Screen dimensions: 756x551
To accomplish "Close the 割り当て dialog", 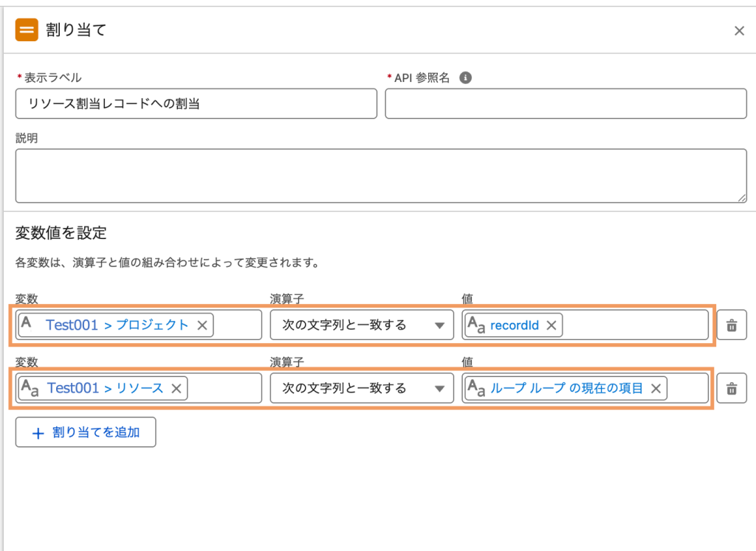I will click(738, 31).
